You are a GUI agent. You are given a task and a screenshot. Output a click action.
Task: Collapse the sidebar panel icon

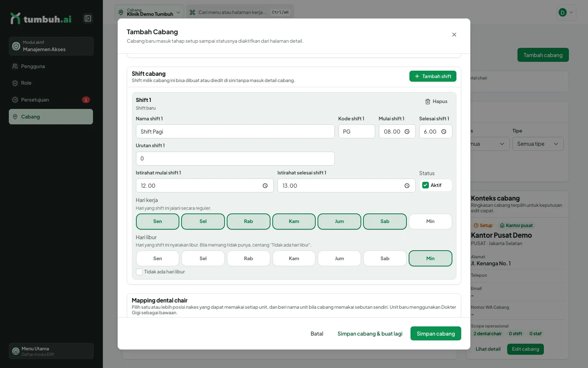(x=88, y=18)
